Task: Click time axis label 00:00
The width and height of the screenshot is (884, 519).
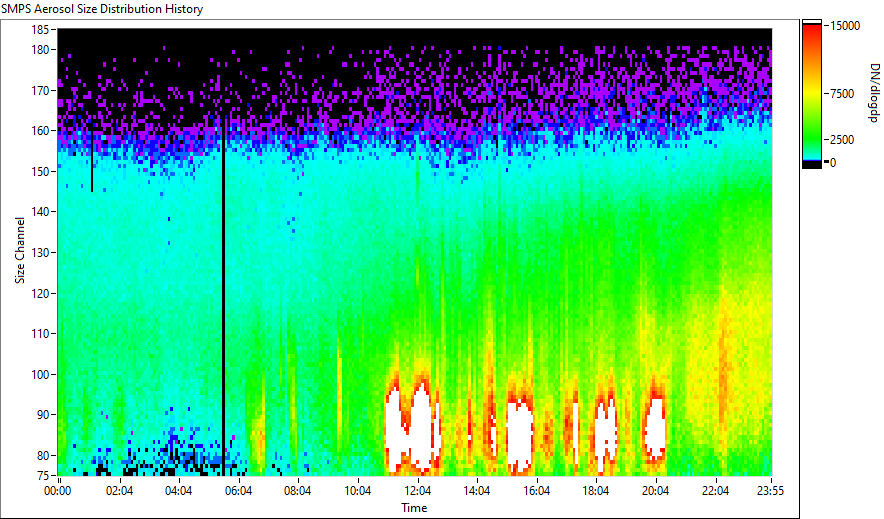Action: [58, 491]
